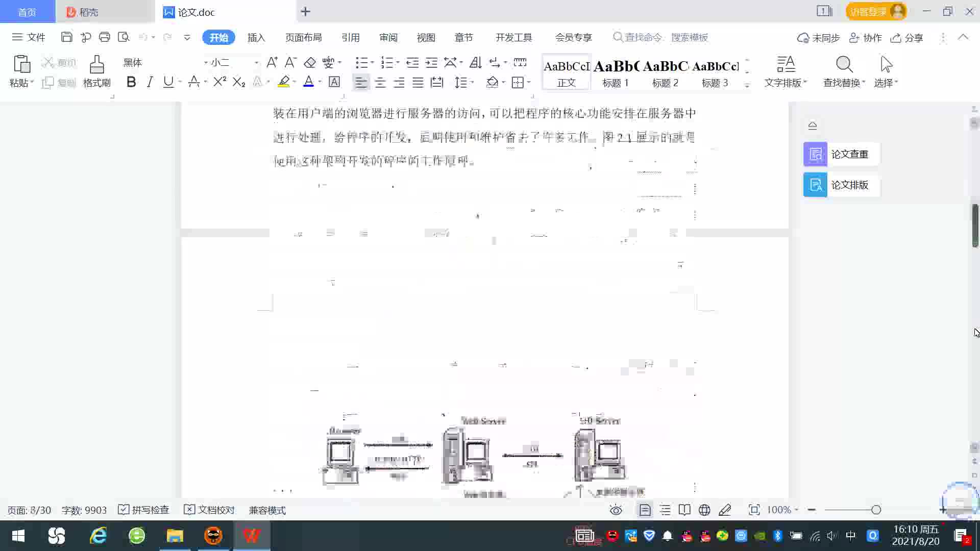Expand styles gallery arrow
The image size is (980, 551).
(747, 85)
